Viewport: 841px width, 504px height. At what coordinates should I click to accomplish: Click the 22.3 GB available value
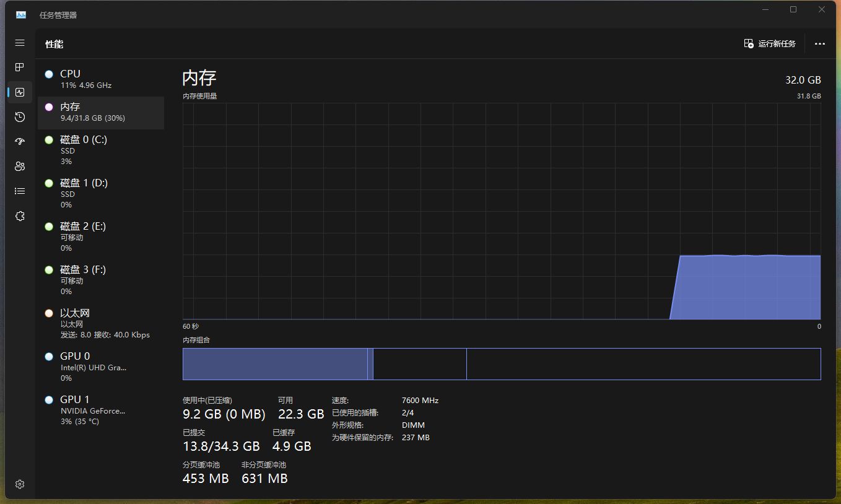point(301,414)
